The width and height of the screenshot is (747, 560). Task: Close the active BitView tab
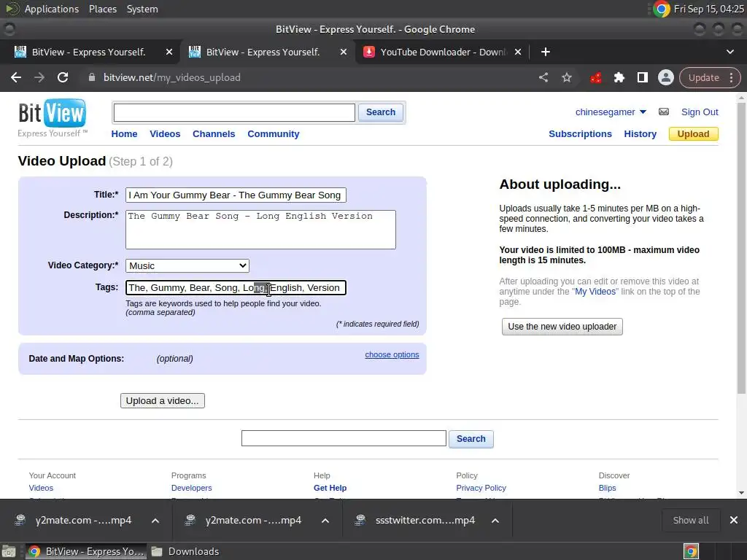(344, 52)
